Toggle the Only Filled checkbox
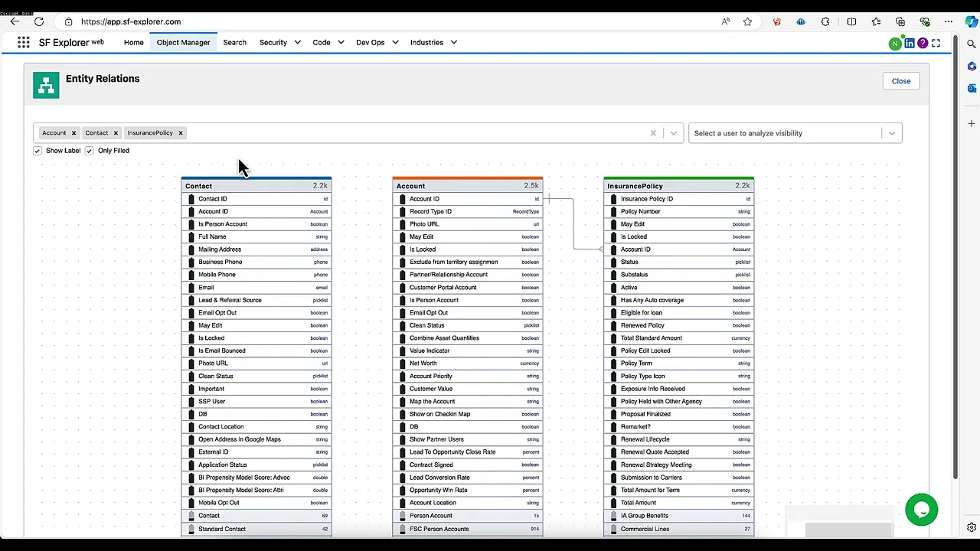This screenshot has height=551, width=980. point(90,151)
